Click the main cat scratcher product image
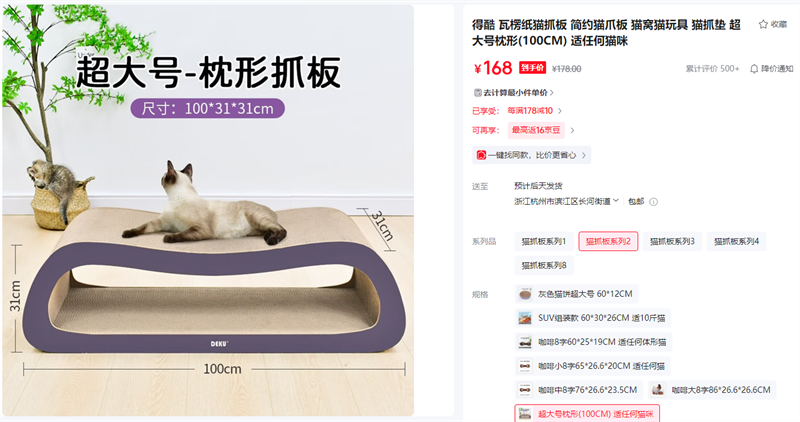The height and width of the screenshot is (422, 800). (x=208, y=210)
